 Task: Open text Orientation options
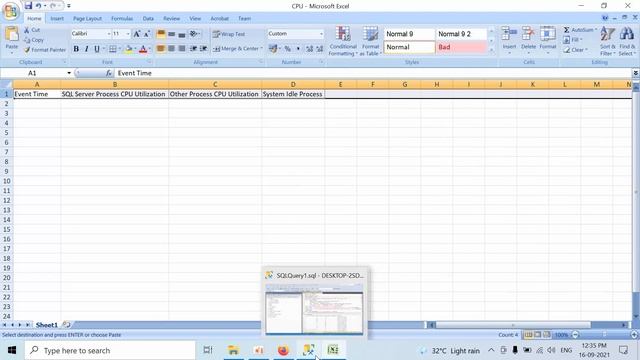coord(195,34)
